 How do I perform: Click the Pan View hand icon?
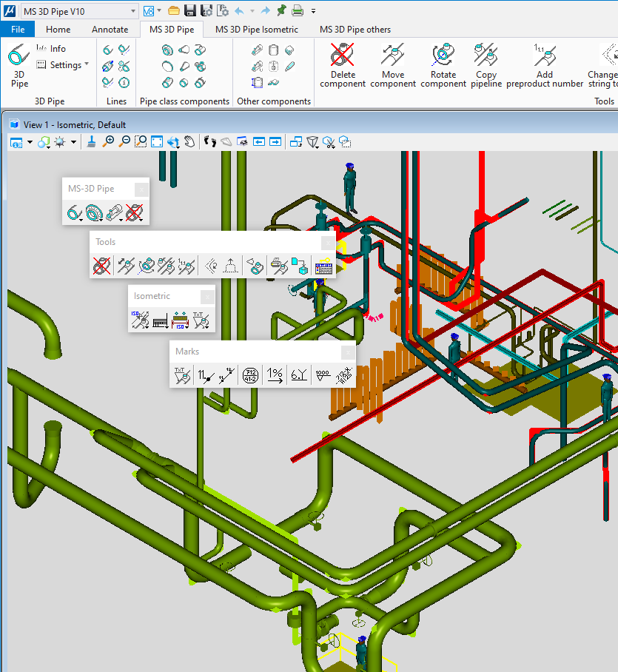pyautogui.click(x=189, y=142)
